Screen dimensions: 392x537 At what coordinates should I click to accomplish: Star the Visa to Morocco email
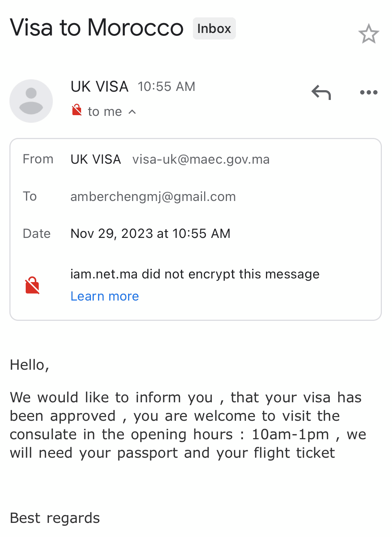pos(368,34)
